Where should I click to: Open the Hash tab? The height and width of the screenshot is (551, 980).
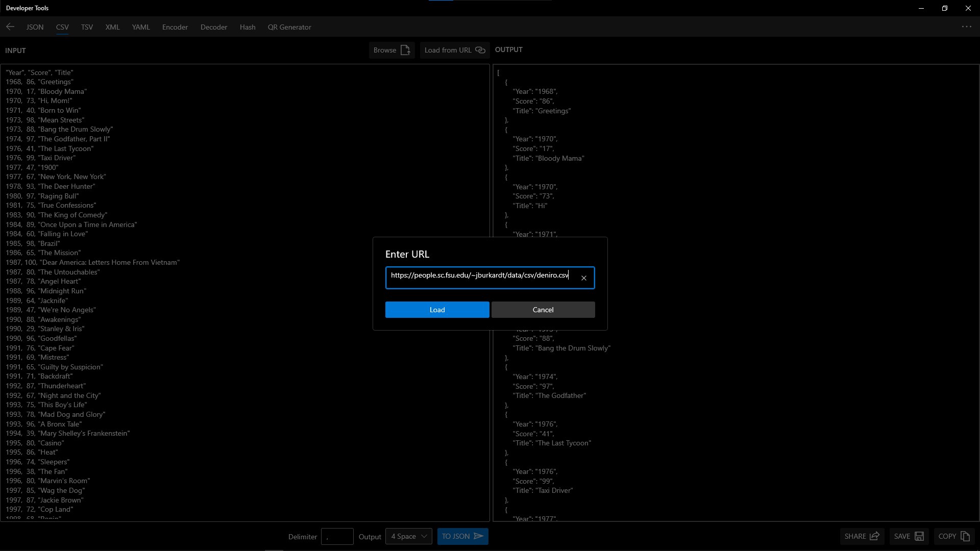(x=248, y=27)
